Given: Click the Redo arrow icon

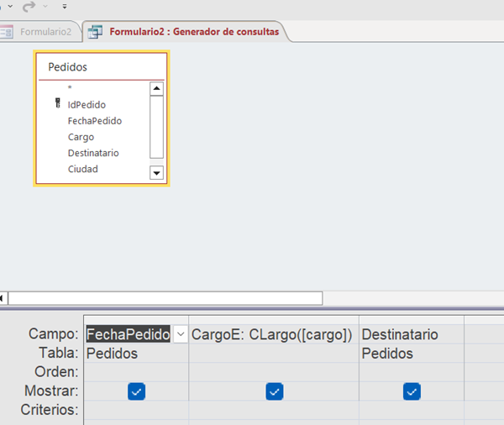Looking at the screenshot, I should coord(28,6).
